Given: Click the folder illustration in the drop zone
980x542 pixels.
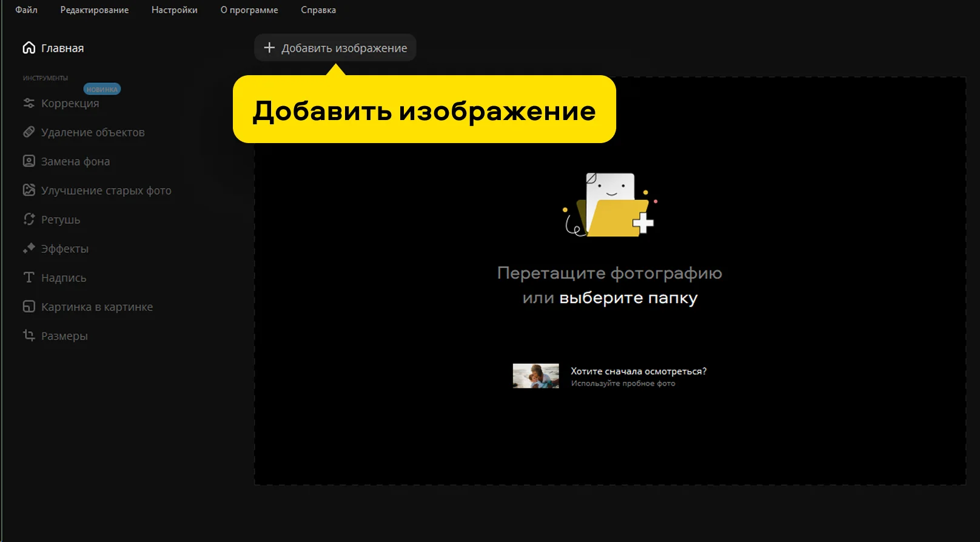Looking at the screenshot, I should pos(609,205).
